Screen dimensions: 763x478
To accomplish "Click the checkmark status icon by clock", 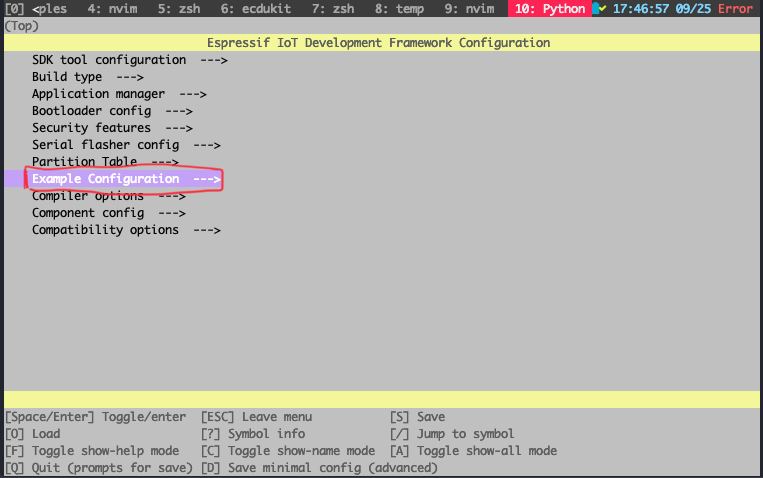I will [599, 9].
